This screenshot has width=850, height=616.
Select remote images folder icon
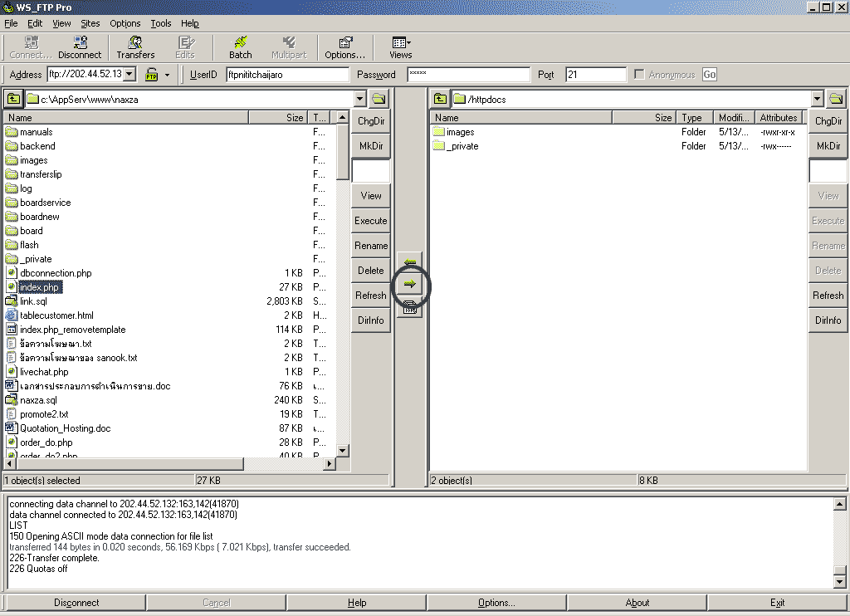[x=438, y=132]
